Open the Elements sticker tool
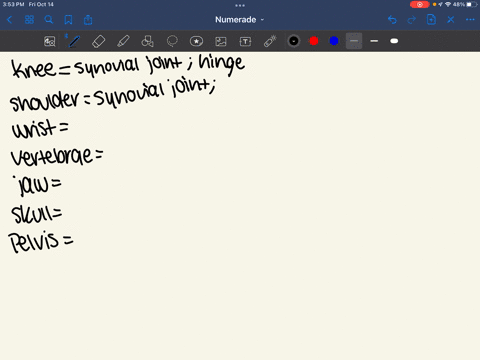 click(196, 41)
